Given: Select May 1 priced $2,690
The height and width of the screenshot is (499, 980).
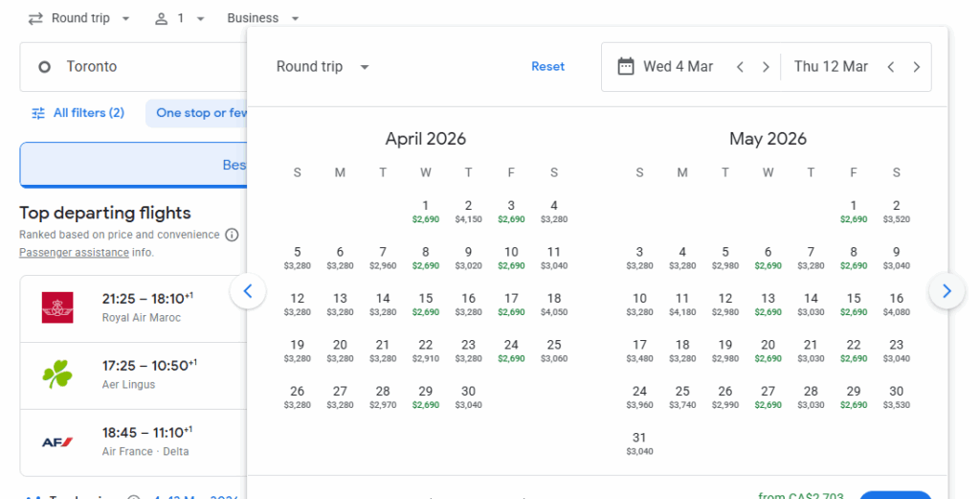Looking at the screenshot, I should point(854,212).
